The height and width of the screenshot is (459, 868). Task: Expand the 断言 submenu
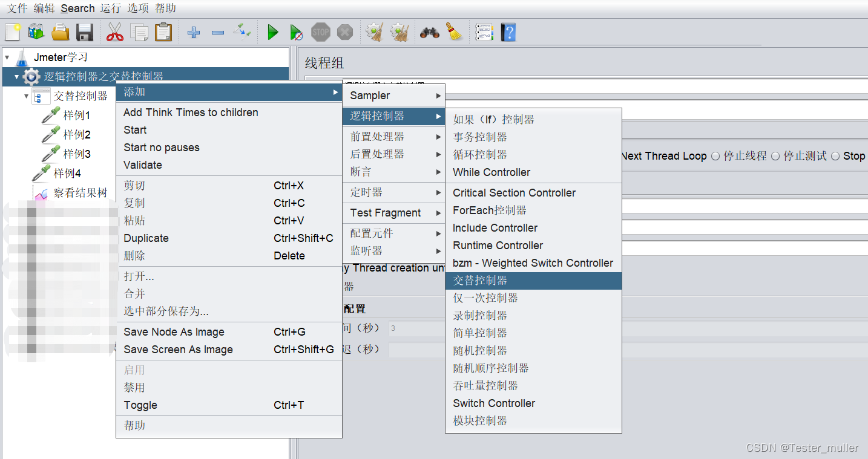pos(394,172)
